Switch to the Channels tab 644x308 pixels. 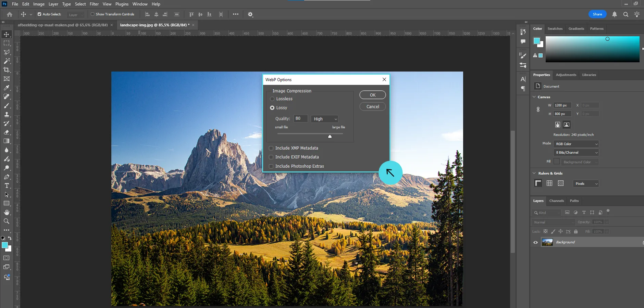[x=556, y=201]
